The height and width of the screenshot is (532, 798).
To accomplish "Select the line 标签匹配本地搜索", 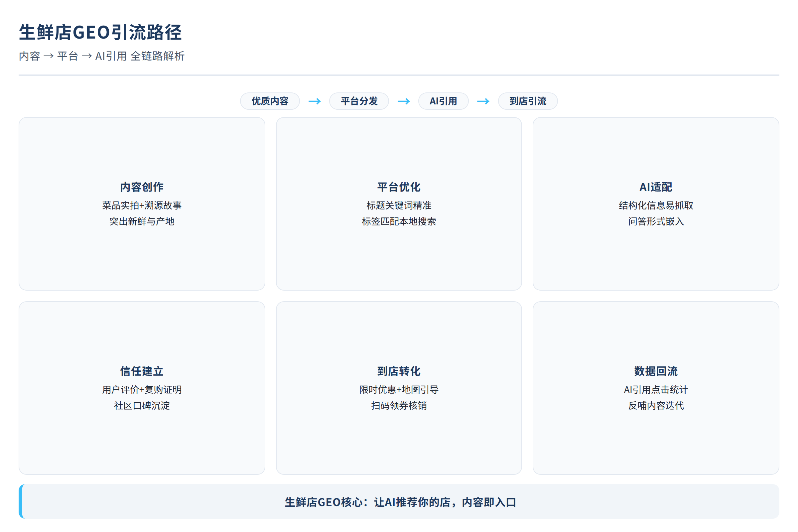I will point(399,221).
